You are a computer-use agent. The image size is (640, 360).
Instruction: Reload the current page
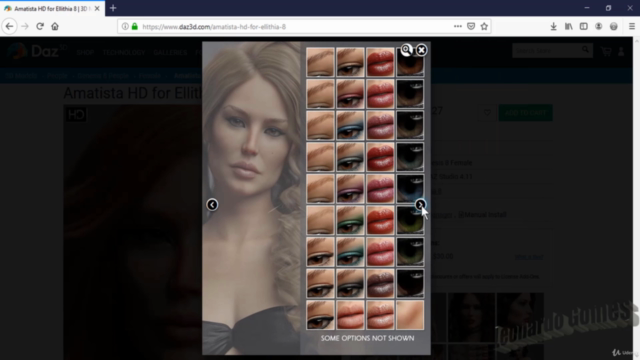(40, 27)
